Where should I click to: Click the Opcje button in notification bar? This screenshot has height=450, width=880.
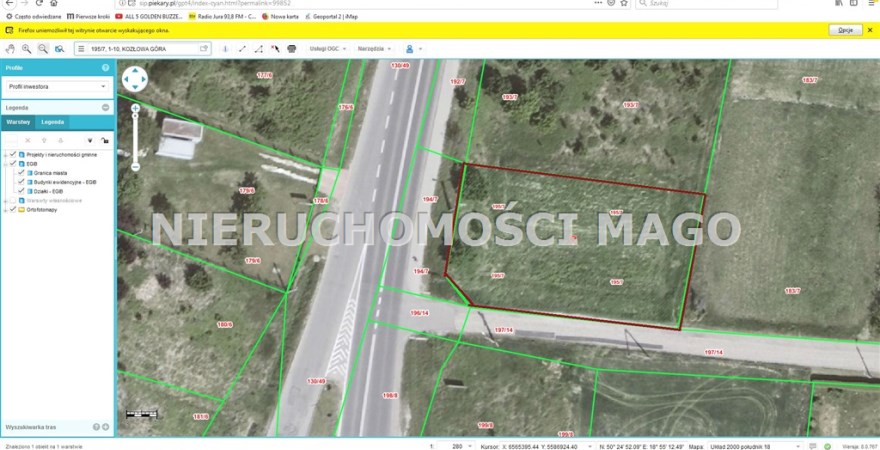[845, 30]
